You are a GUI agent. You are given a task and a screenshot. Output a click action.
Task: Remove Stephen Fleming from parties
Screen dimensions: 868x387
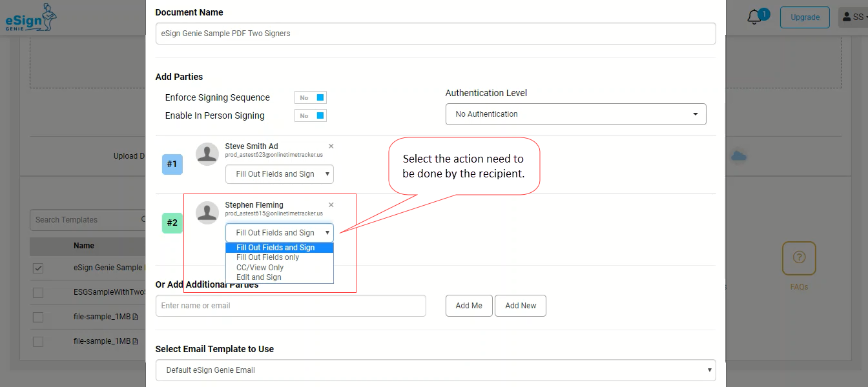pyautogui.click(x=331, y=205)
